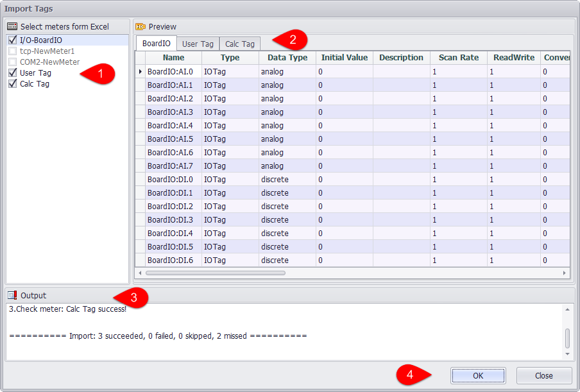The width and height of the screenshot is (580, 392).
Task: Click the right scroll arrow of preview grid
Action: (x=565, y=273)
